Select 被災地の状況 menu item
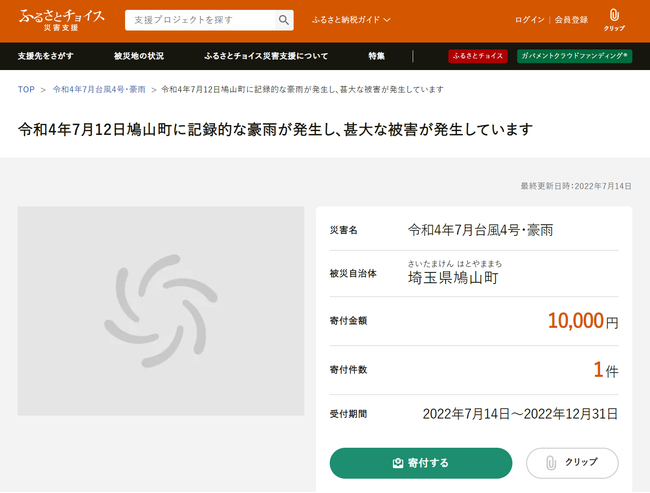The width and height of the screenshot is (650, 493). click(138, 56)
